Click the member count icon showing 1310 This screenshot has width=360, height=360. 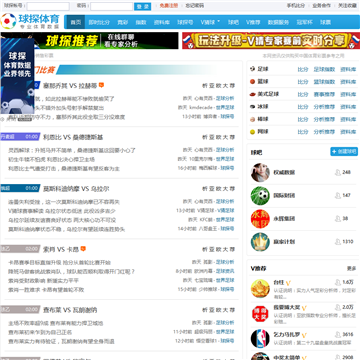337,242
